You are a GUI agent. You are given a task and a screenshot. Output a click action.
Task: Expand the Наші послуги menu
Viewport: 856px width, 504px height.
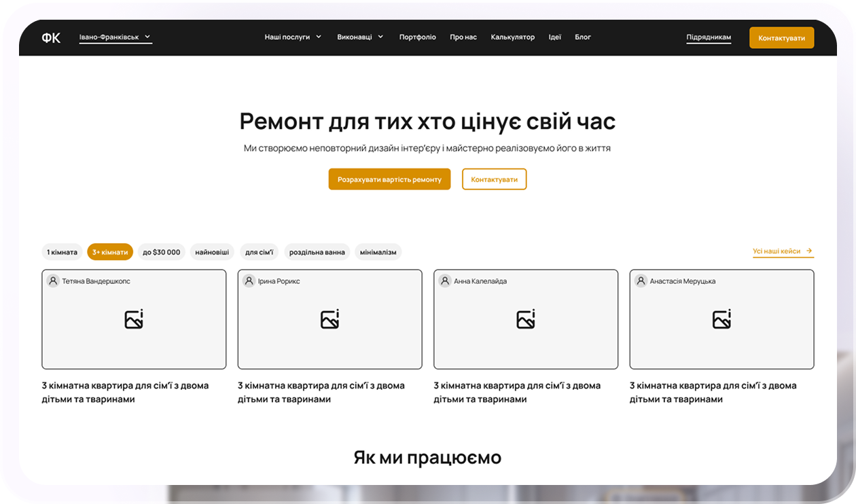click(293, 37)
